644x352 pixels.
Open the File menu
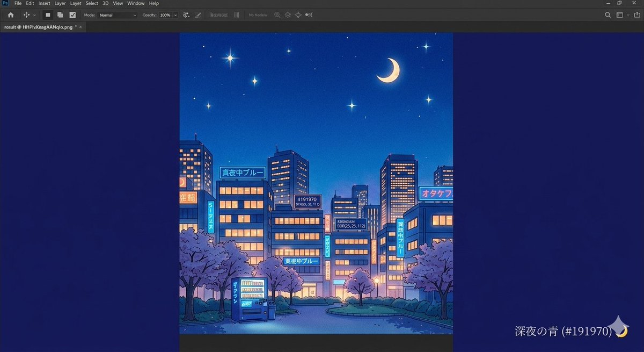click(x=18, y=3)
